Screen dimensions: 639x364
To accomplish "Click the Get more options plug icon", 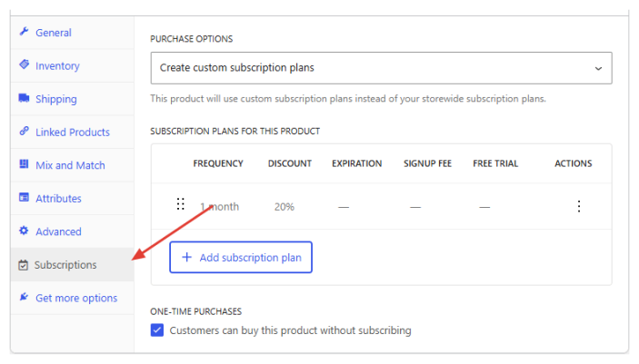I will (24, 297).
